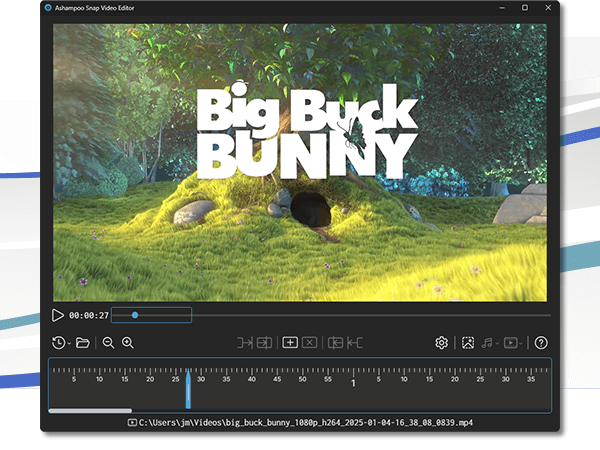Open the recent files history dropdown
The image size is (600, 450).
[61, 343]
